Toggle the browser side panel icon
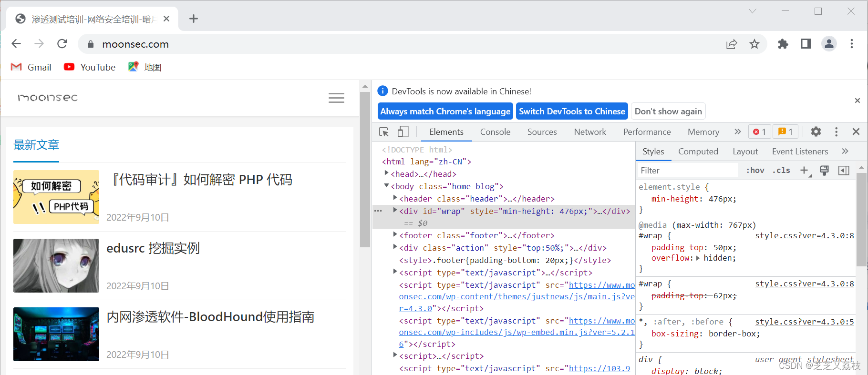 pos(806,44)
